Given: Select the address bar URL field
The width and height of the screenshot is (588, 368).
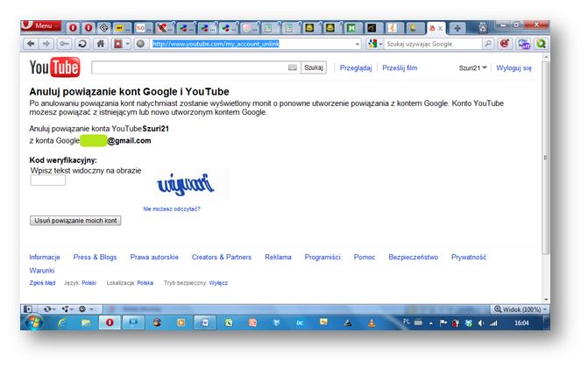Looking at the screenshot, I should click(252, 44).
